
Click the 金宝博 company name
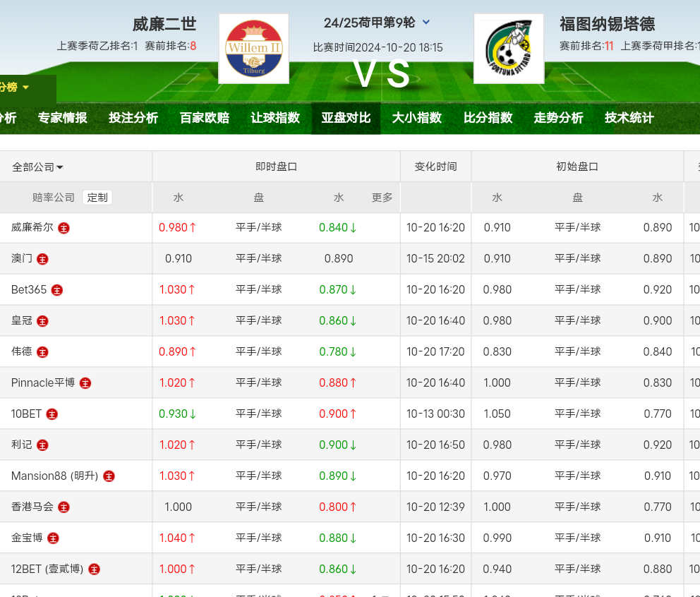click(27, 538)
